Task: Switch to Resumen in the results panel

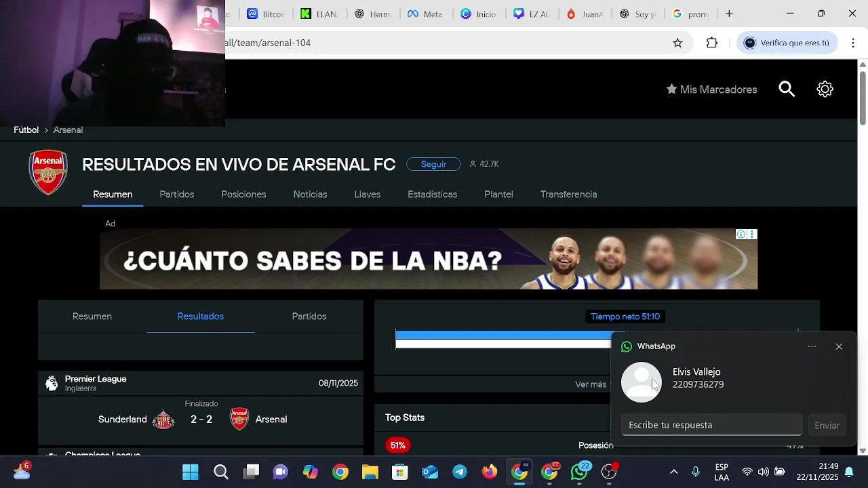Action: click(92, 317)
